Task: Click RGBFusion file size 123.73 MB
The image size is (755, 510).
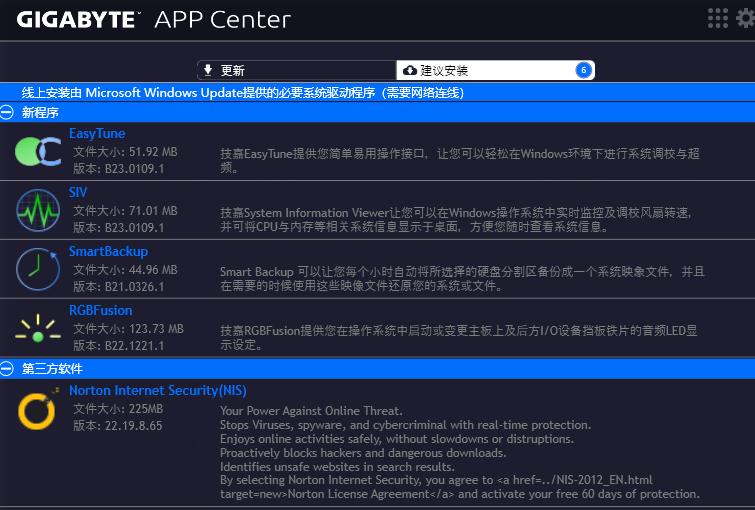Action: tap(129, 328)
